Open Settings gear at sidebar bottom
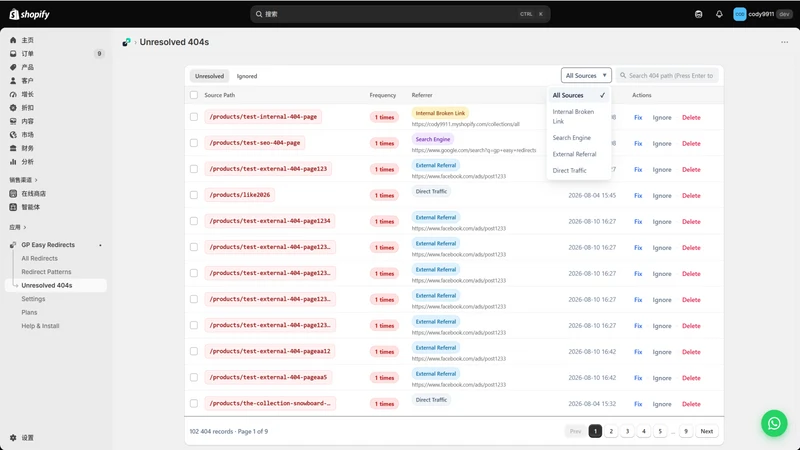 [13, 438]
